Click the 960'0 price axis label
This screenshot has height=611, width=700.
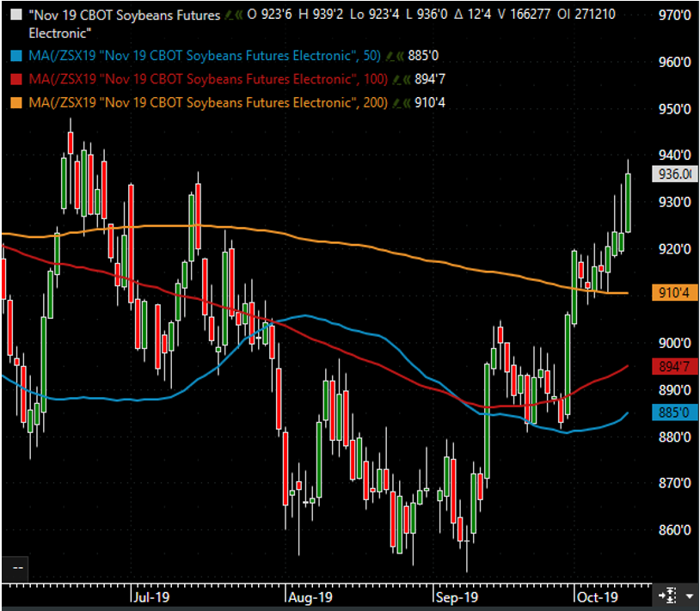click(675, 62)
